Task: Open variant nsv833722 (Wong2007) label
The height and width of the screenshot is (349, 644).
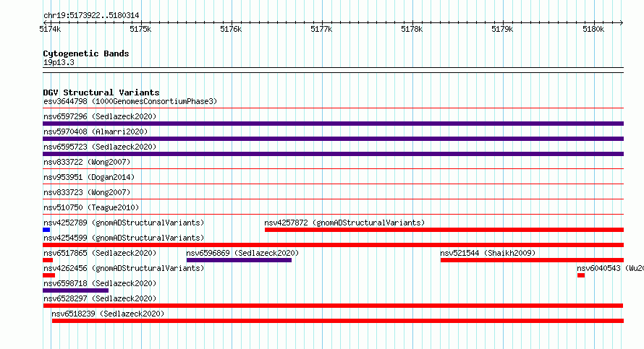Action: [x=87, y=162]
